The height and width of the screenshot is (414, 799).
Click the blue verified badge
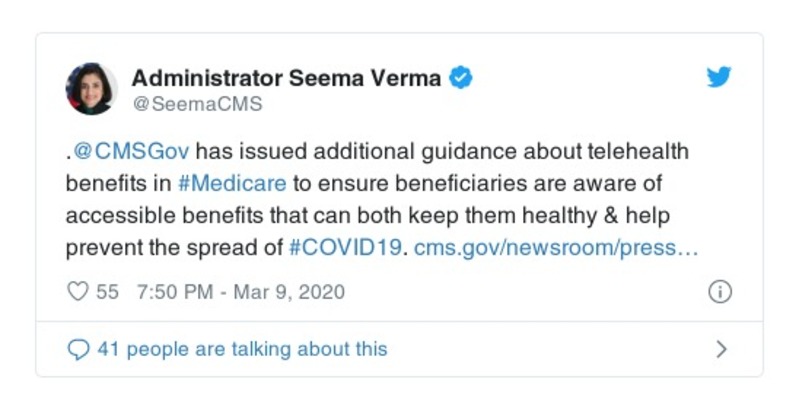pyautogui.click(x=460, y=78)
